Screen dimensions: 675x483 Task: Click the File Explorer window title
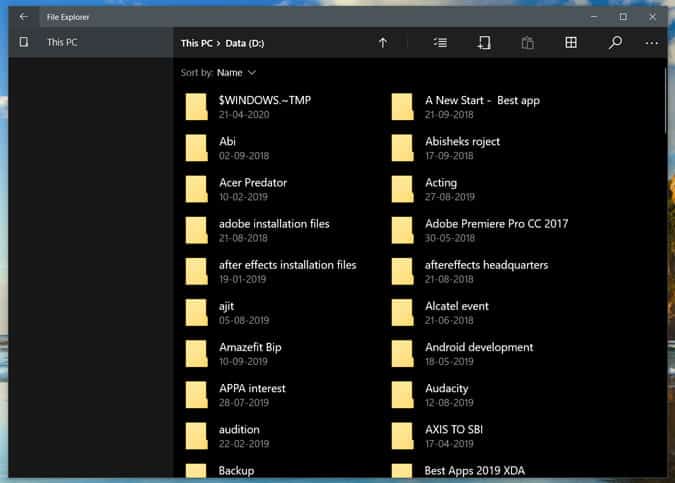click(x=68, y=17)
